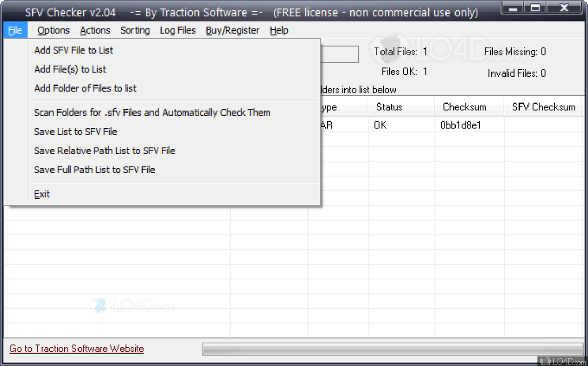Close the File menu in menu bar

tap(16, 30)
